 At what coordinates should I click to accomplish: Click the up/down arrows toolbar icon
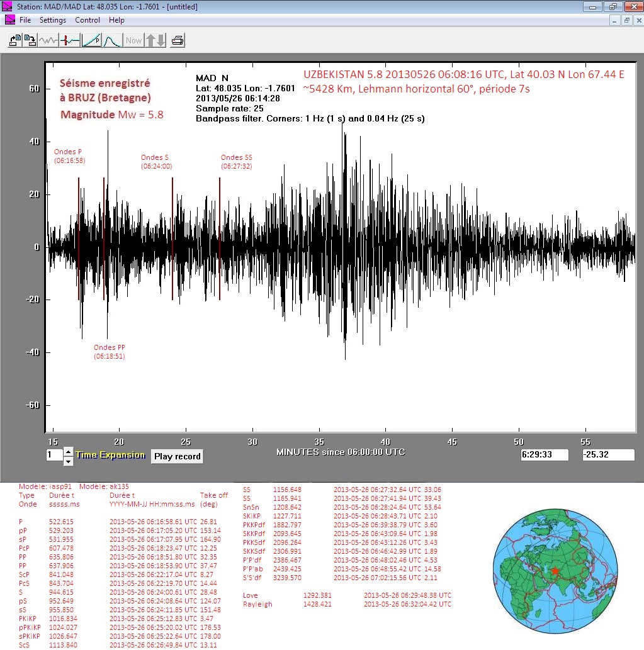tap(155, 41)
